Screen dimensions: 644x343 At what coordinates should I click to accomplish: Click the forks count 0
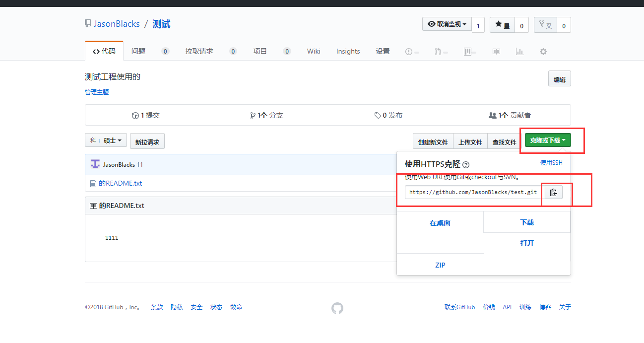coord(564,25)
